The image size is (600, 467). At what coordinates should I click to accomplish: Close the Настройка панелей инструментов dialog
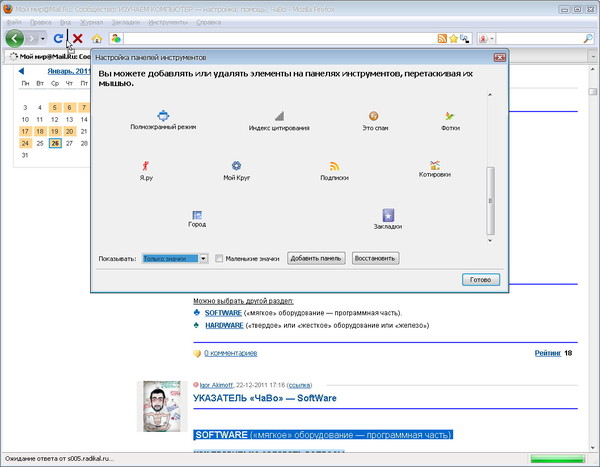coord(499,57)
